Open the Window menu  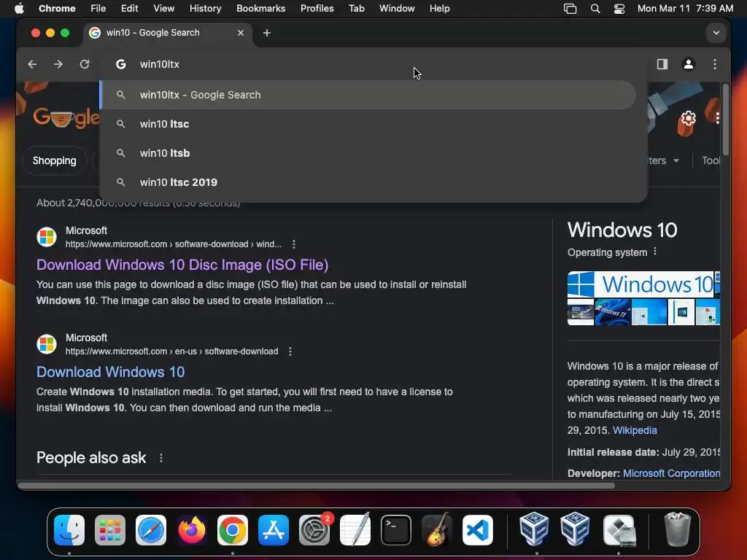click(x=397, y=9)
